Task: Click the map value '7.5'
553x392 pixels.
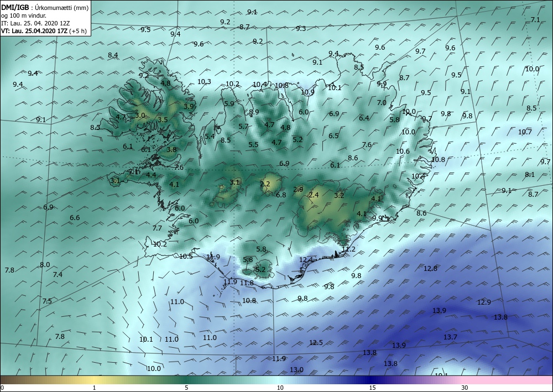Action: click(47, 301)
